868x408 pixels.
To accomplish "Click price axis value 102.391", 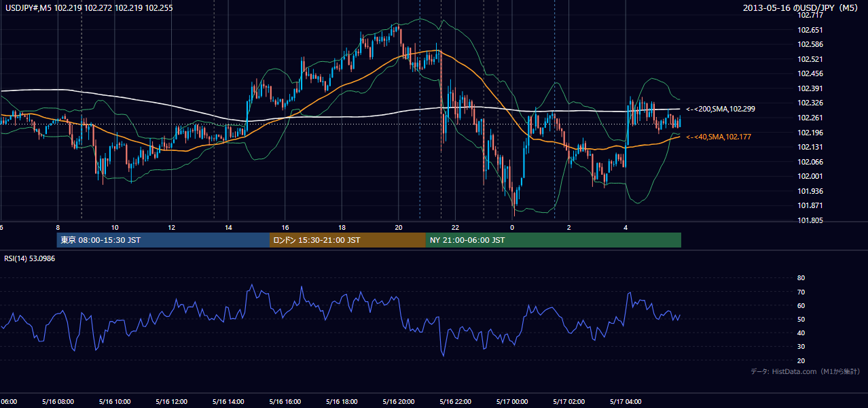I will pyautogui.click(x=810, y=88).
